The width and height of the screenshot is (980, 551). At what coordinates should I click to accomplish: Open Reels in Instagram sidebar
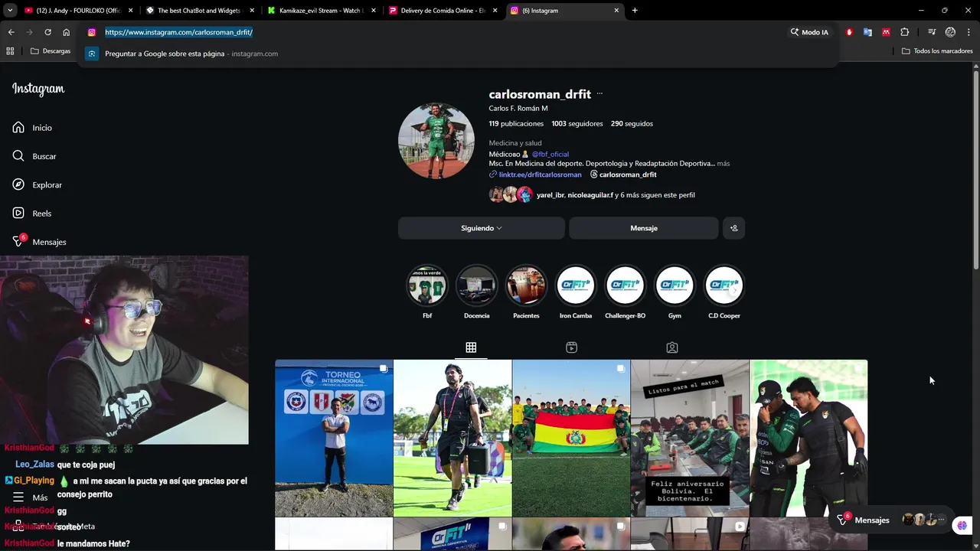(x=32, y=214)
